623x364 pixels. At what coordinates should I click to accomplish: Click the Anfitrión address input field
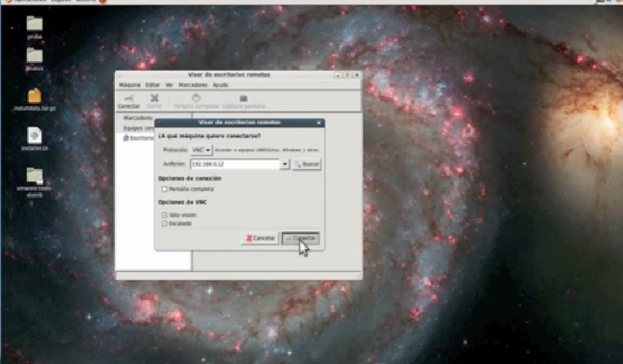point(235,164)
